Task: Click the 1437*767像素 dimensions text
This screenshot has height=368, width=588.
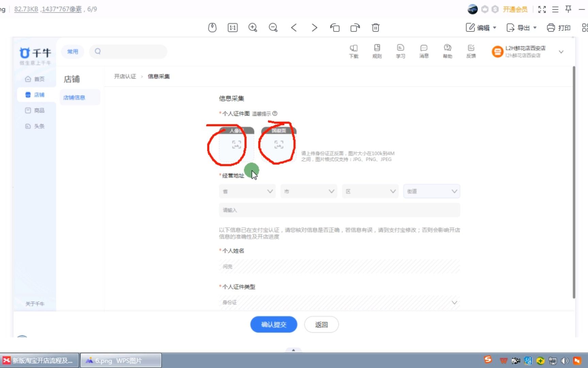Action: pyautogui.click(x=62, y=9)
